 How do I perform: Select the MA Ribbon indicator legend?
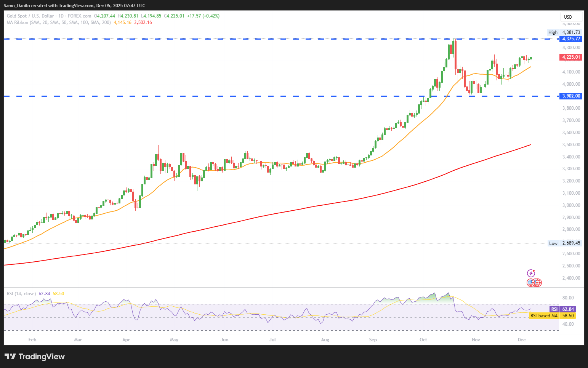tap(59, 22)
